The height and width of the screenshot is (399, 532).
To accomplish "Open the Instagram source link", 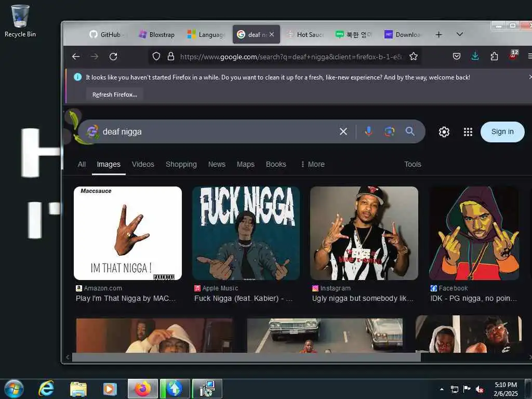I will point(331,288).
